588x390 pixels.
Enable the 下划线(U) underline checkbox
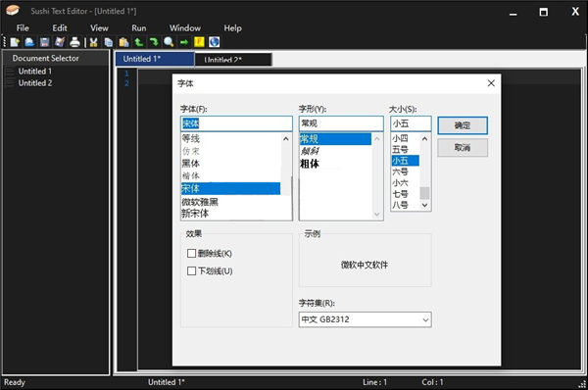(x=191, y=270)
